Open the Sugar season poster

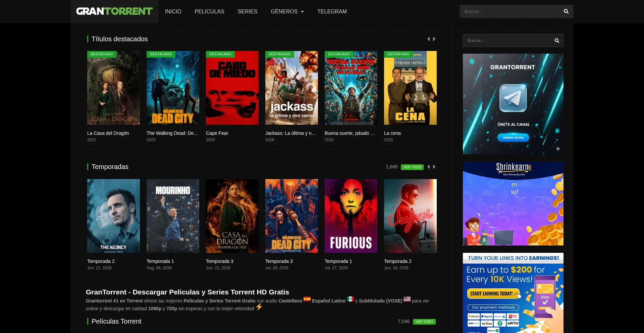(410, 216)
